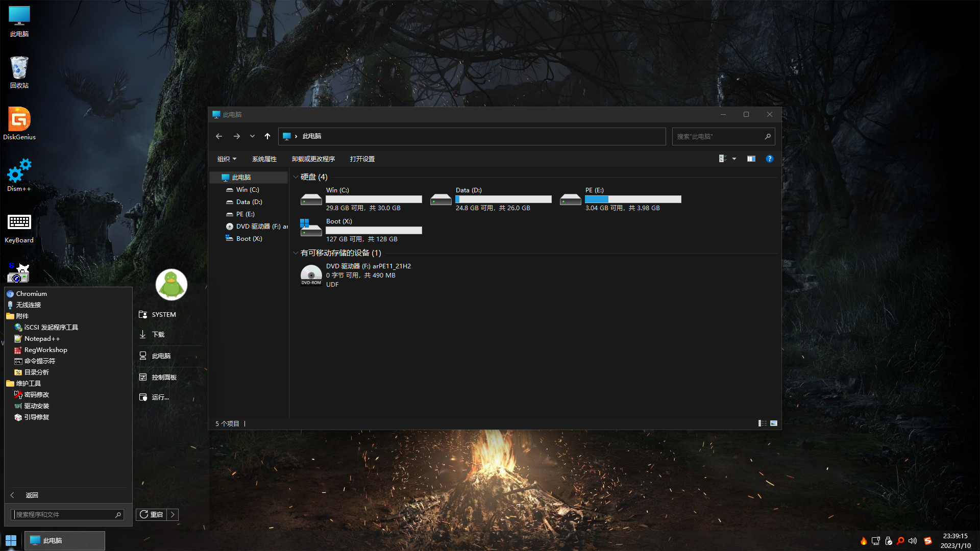Click 打开设置 in toolbar
The height and width of the screenshot is (551, 980).
tap(362, 159)
